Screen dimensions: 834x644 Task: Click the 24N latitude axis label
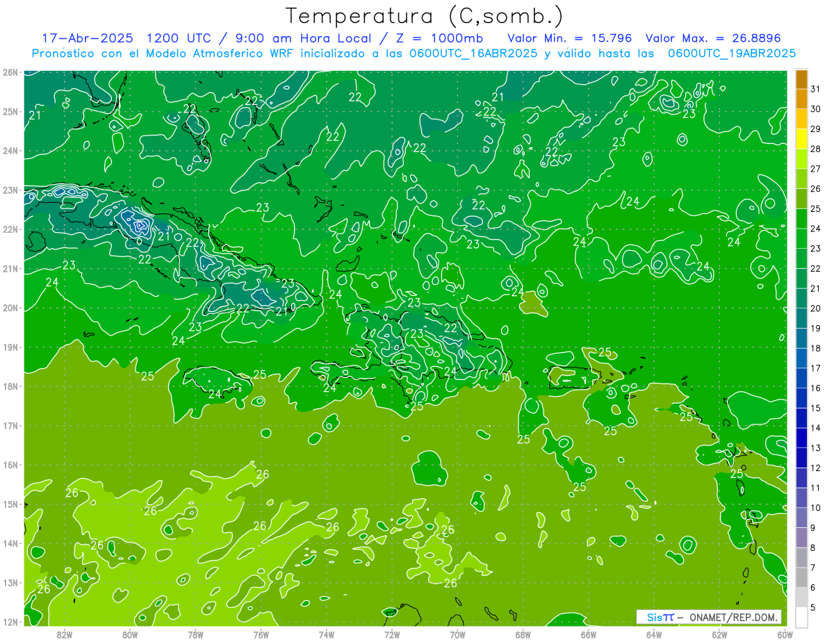10,151
